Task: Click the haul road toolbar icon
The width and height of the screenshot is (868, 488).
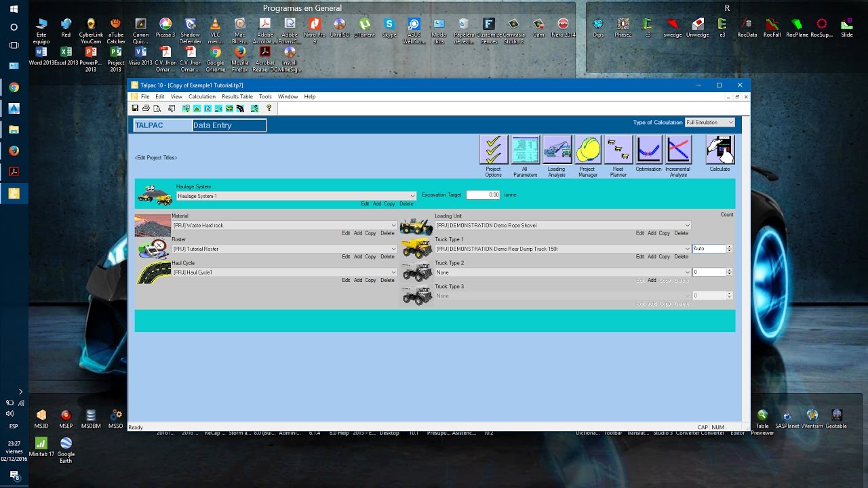Action: coord(240,108)
